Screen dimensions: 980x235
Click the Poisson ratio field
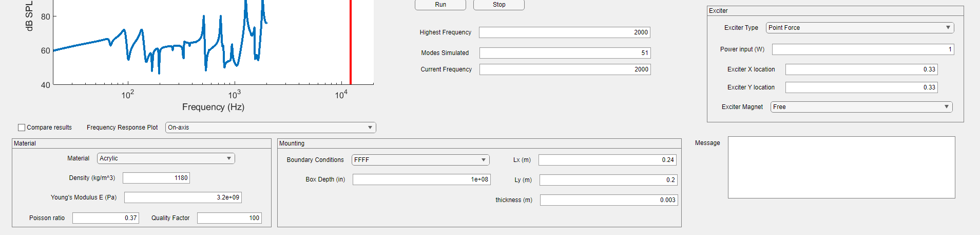(x=106, y=218)
